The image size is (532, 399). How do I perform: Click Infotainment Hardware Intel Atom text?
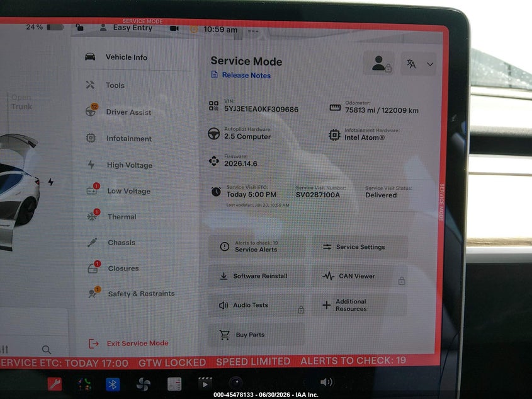point(365,137)
